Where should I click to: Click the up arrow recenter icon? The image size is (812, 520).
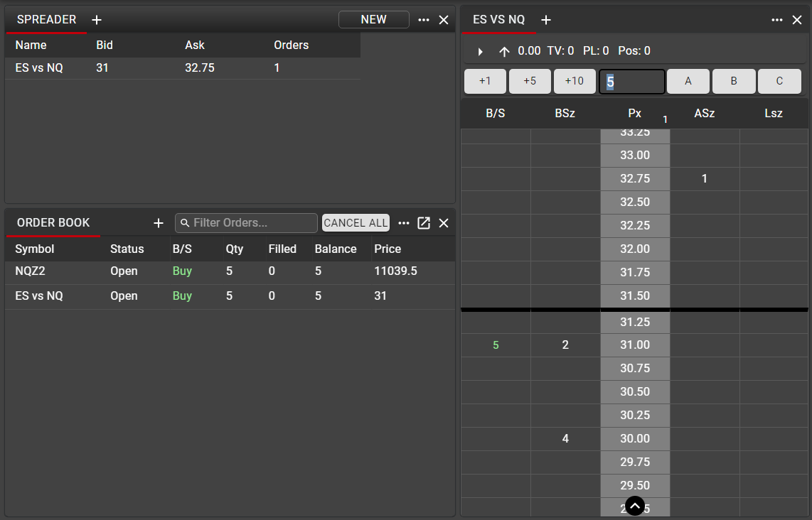(505, 51)
